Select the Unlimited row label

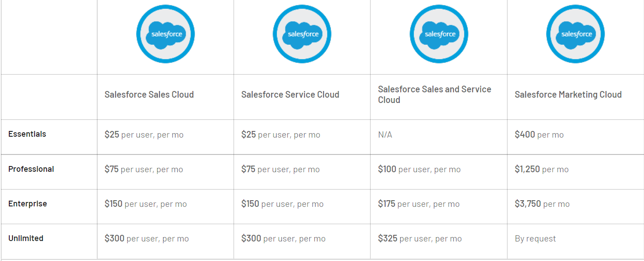pyautogui.click(x=26, y=238)
